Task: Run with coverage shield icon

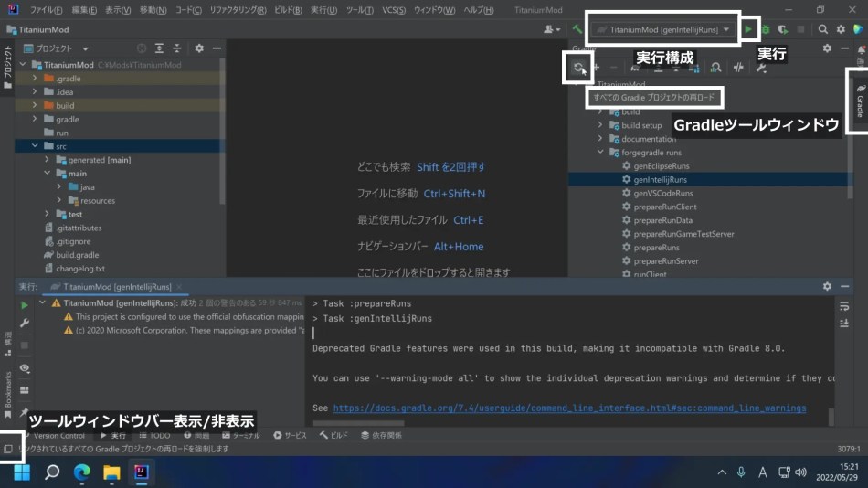Action: point(783,29)
